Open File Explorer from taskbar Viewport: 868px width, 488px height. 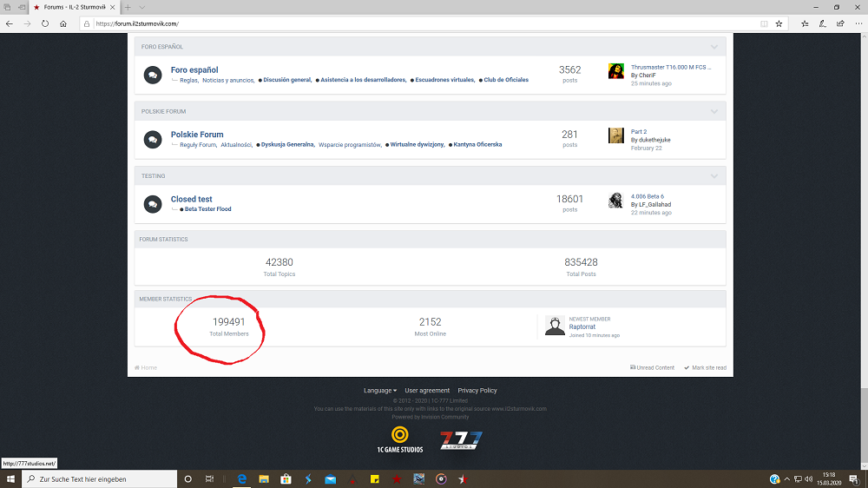[264, 479]
